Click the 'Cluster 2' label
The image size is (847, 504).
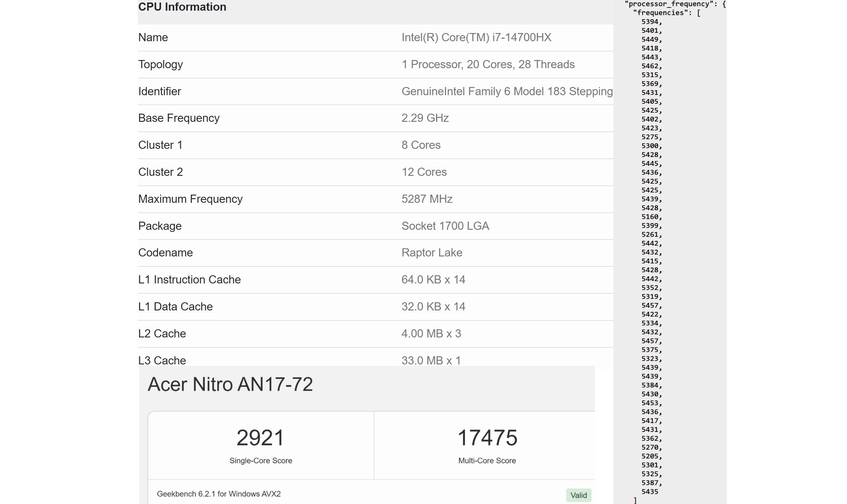pyautogui.click(x=160, y=172)
